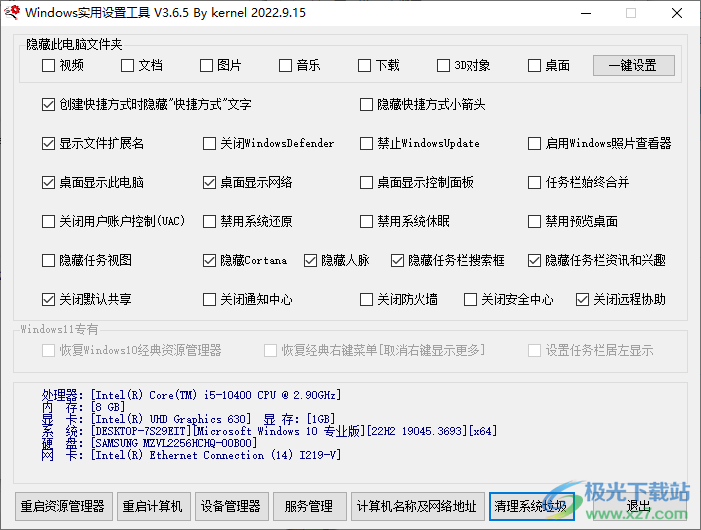This screenshot has height=530, width=701.
Task: Check the 桌面 folder hide option
Action: [534, 66]
